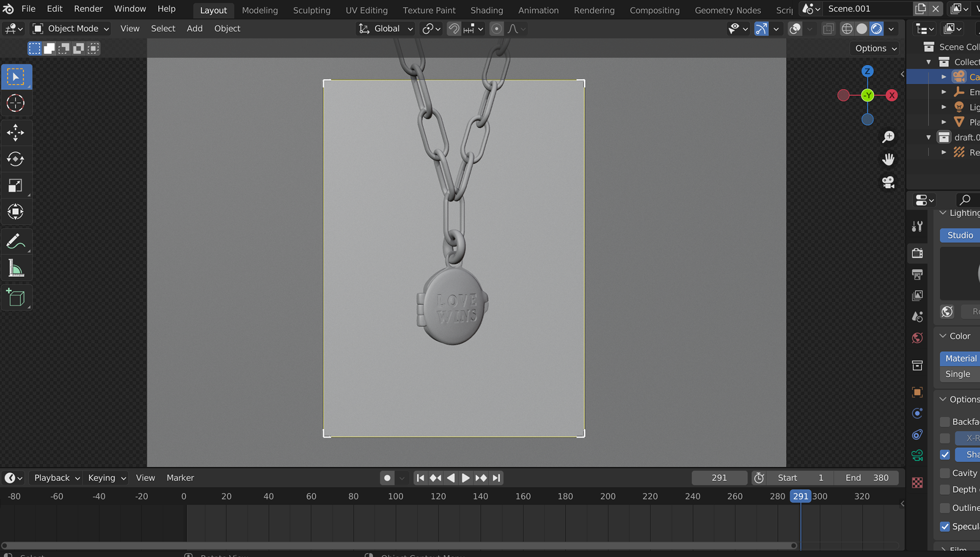Select the Scale tool
Screen dimensions: 980x557
click(x=15, y=186)
